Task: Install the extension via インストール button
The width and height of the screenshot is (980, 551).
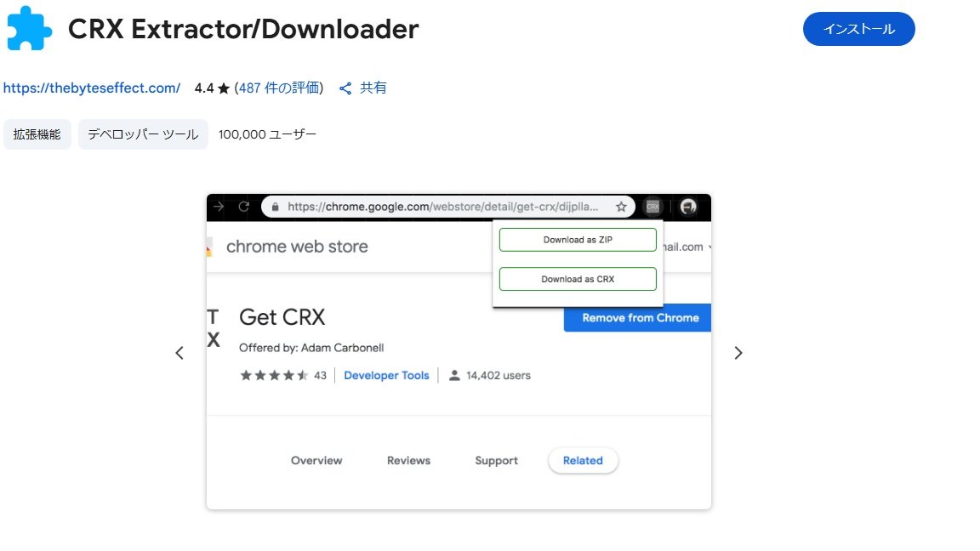Action: 858,29
